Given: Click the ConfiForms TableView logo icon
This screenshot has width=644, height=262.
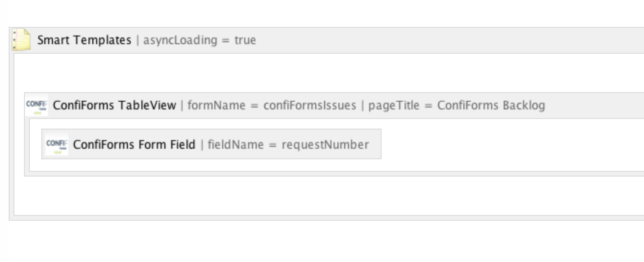Looking at the screenshot, I should point(37,105).
